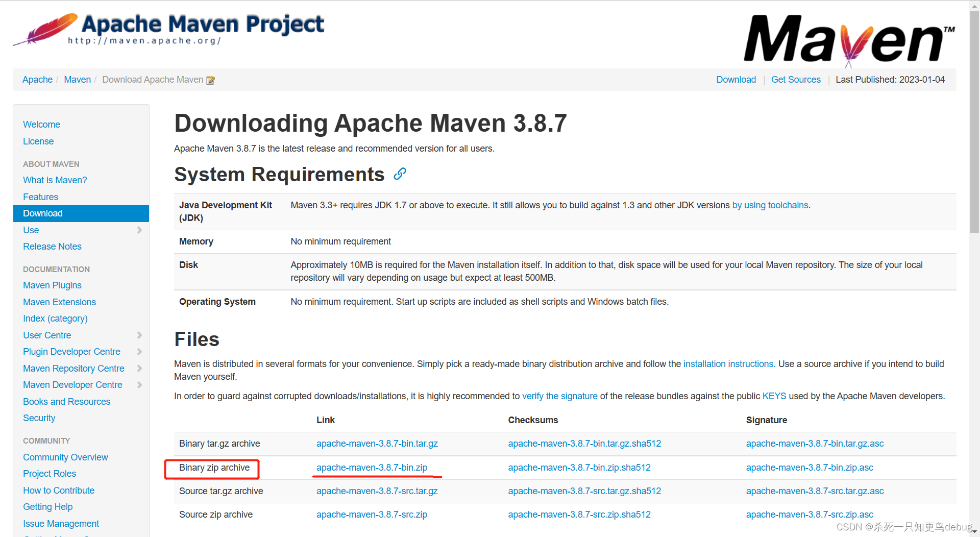The width and height of the screenshot is (980, 537).
Task: Open the installation instructions link
Action: coord(729,364)
